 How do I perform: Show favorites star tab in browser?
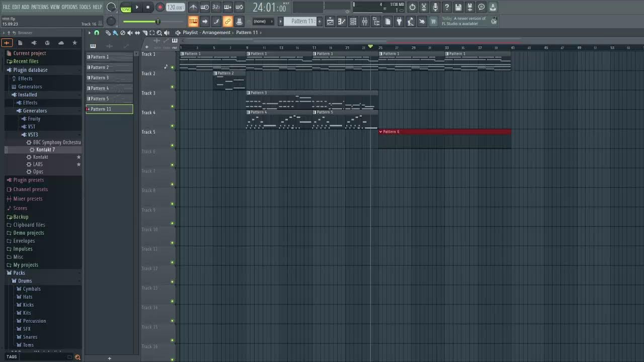click(74, 43)
